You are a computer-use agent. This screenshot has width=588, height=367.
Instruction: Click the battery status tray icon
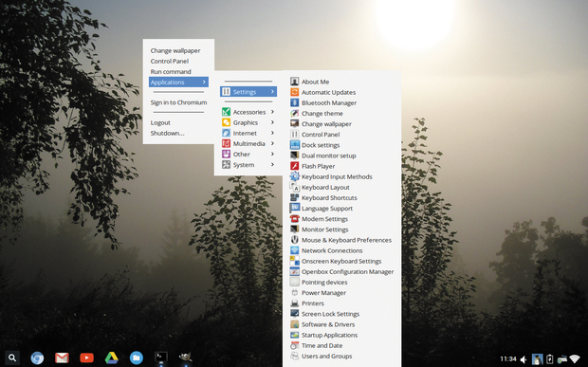point(549,359)
